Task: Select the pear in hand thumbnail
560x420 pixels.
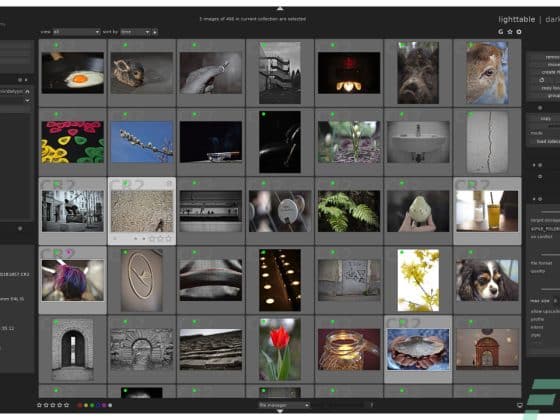Action: tap(418, 211)
